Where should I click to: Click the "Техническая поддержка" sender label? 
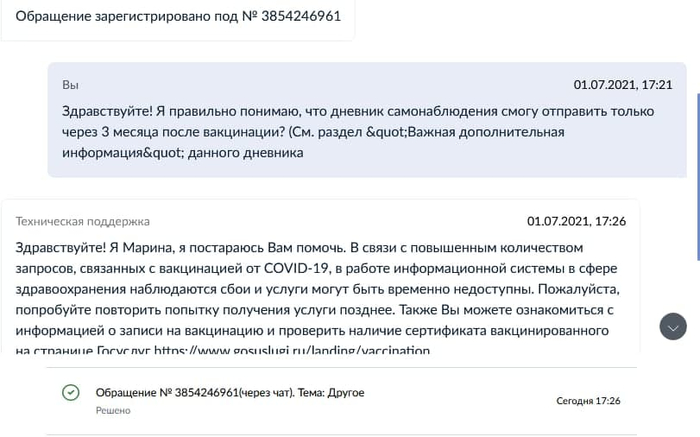pyautogui.click(x=83, y=221)
